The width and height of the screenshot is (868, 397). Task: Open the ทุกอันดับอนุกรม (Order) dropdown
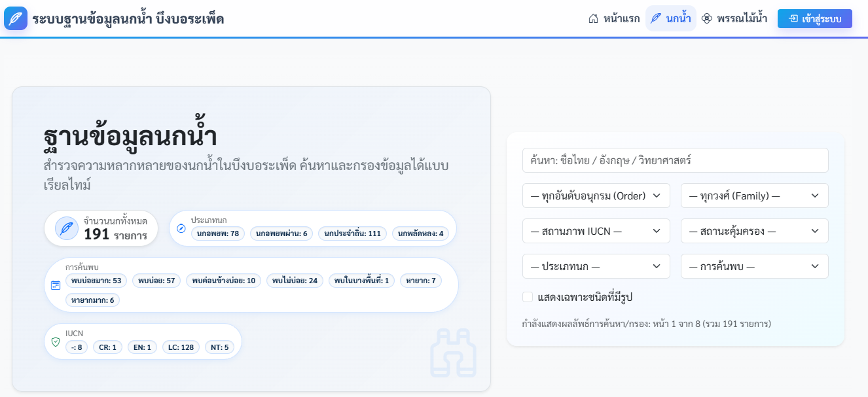point(596,195)
